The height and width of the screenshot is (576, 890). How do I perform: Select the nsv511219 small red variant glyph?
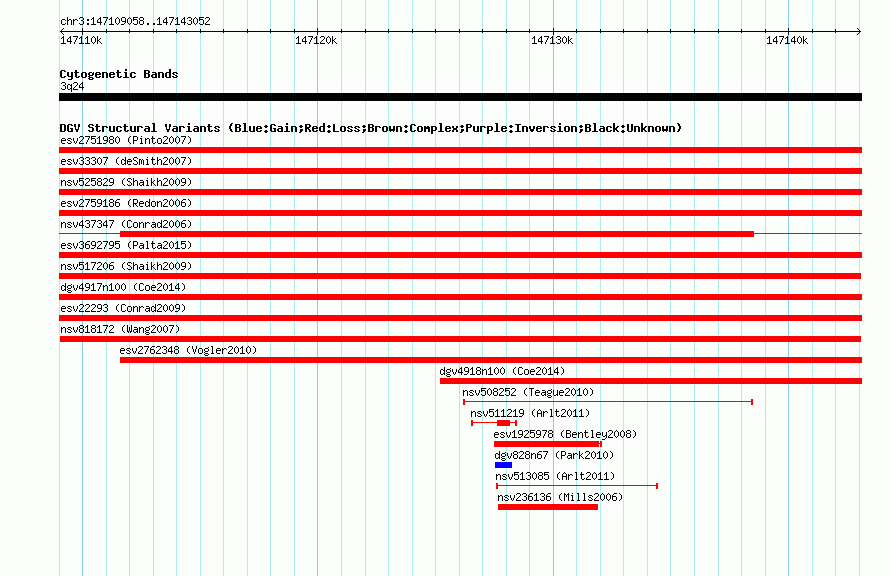tap(494, 423)
